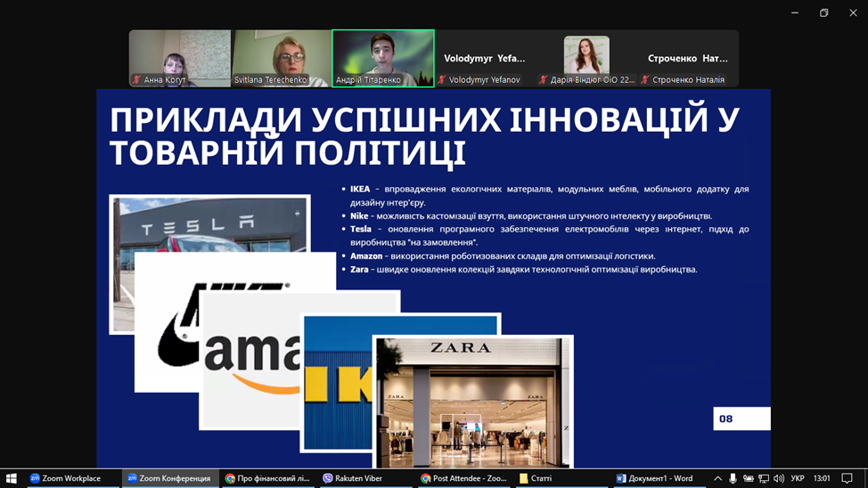Expand hidden system tray icons chevron

point(717,478)
